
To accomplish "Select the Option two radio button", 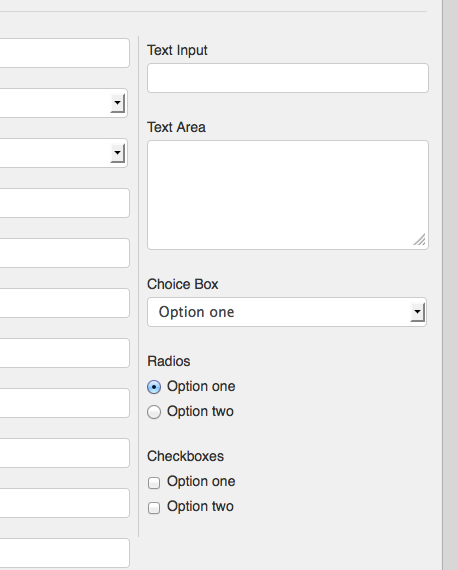I will click(154, 412).
